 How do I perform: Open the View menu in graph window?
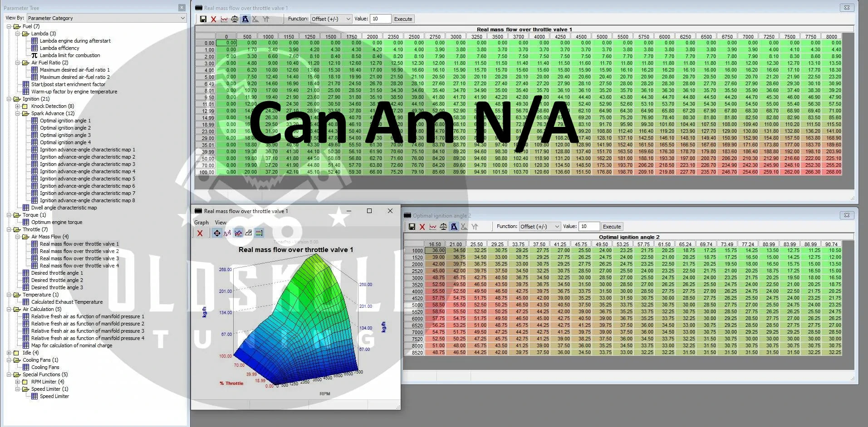221,223
